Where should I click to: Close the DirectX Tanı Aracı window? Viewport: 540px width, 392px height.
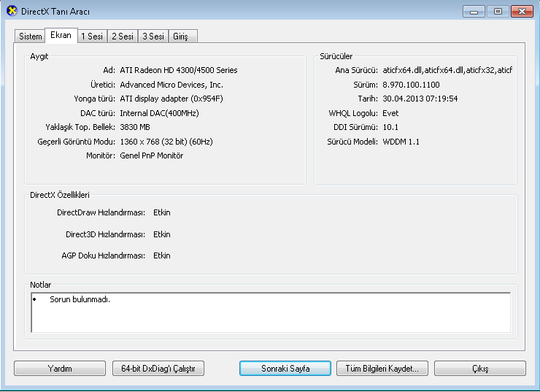[x=522, y=12]
